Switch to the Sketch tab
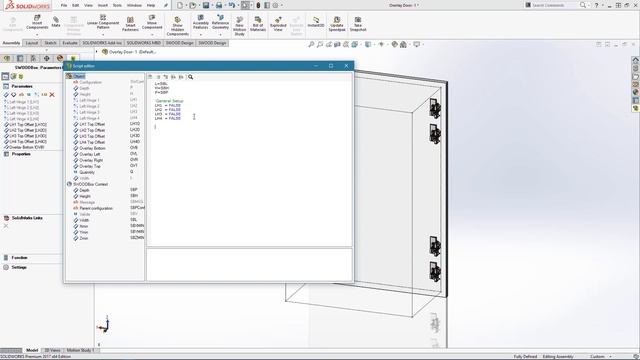The height and width of the screenshot is (360, 640). coord(50,43)
